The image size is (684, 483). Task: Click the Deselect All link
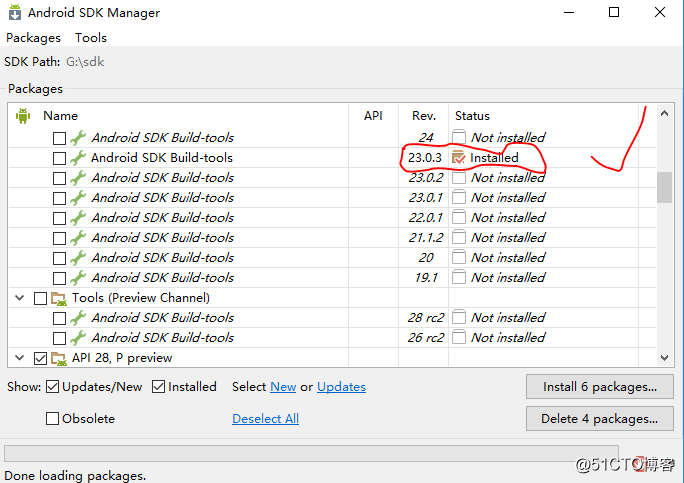265,419
